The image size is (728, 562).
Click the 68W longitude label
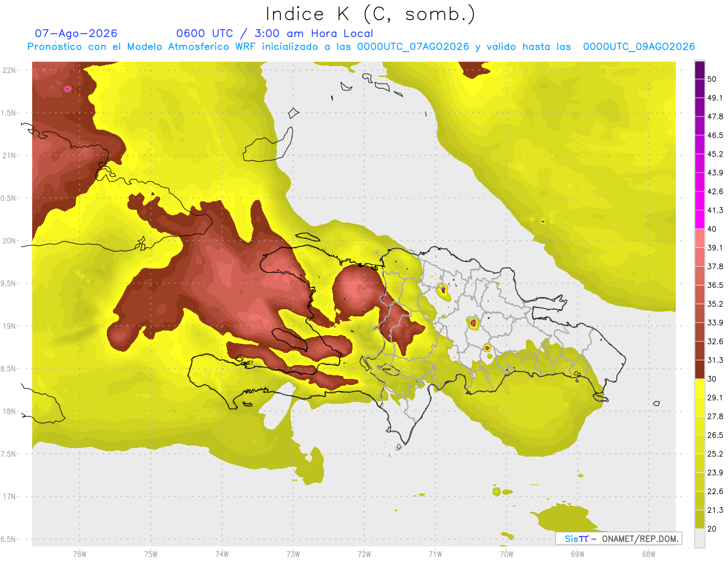649,554
